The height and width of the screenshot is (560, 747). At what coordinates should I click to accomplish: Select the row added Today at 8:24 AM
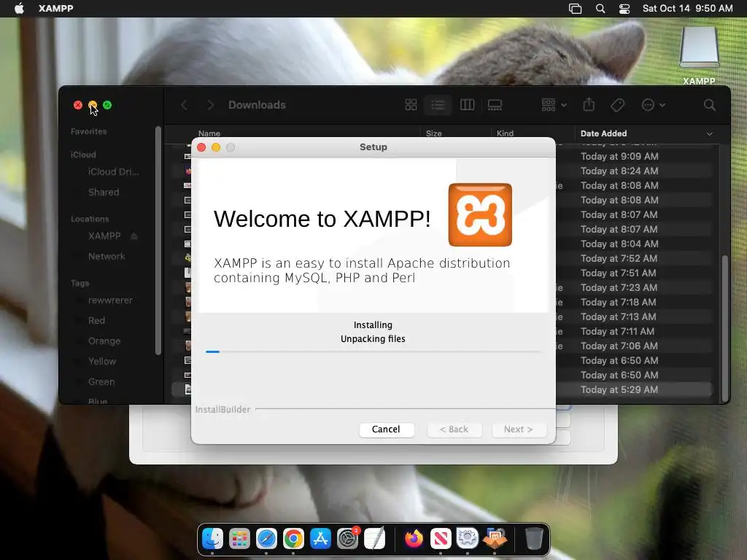(x=619, y=171)
